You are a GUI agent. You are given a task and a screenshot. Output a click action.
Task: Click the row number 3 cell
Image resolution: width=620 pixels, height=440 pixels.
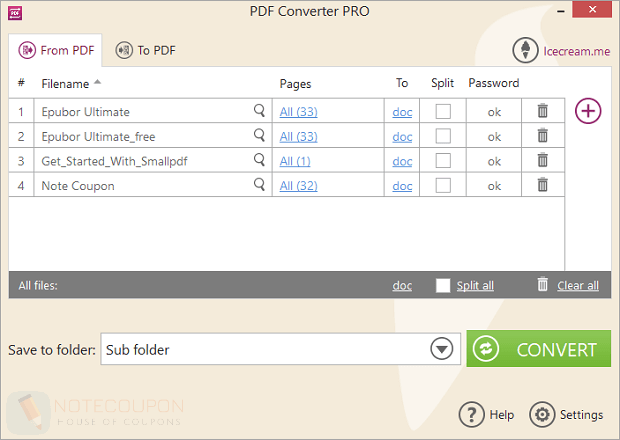coord(21,161)
